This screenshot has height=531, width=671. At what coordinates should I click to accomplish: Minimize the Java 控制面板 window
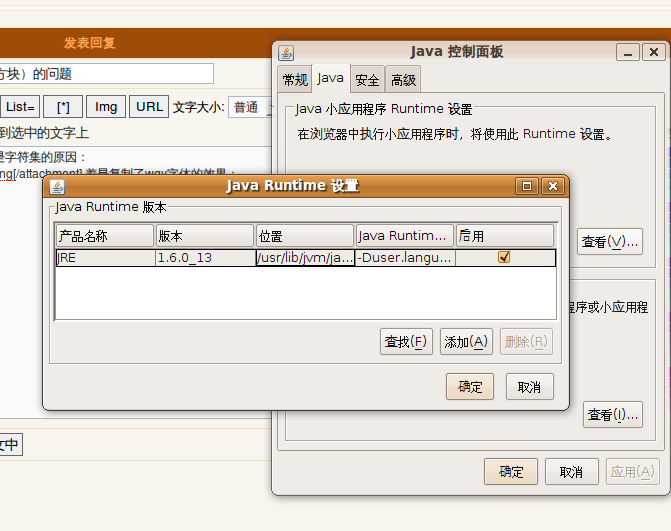tap(628, 52)
